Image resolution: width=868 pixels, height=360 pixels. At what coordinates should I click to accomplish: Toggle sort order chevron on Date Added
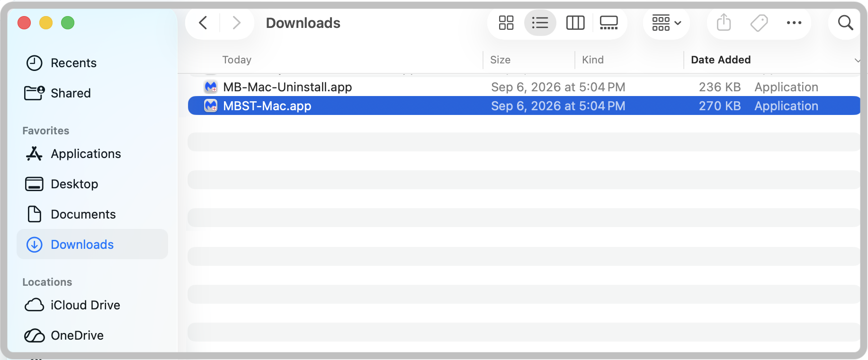click(857, 60)
